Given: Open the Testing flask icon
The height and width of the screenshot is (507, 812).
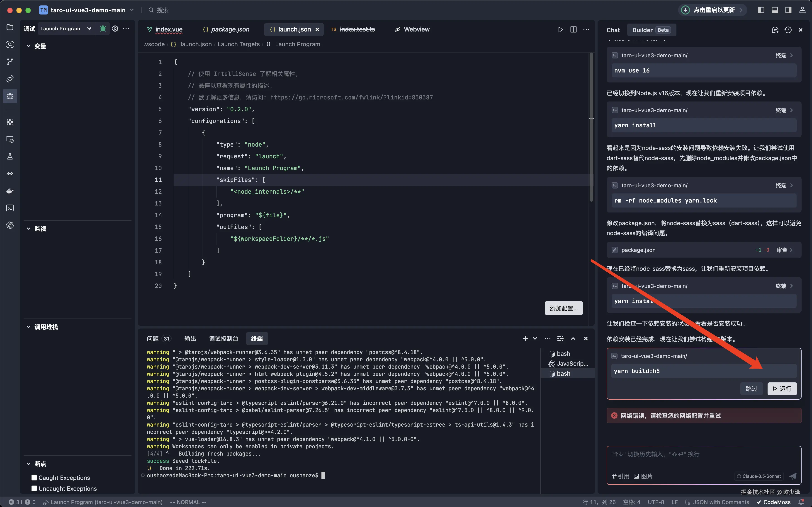Looking at the screenshot, I should (10, 156).
